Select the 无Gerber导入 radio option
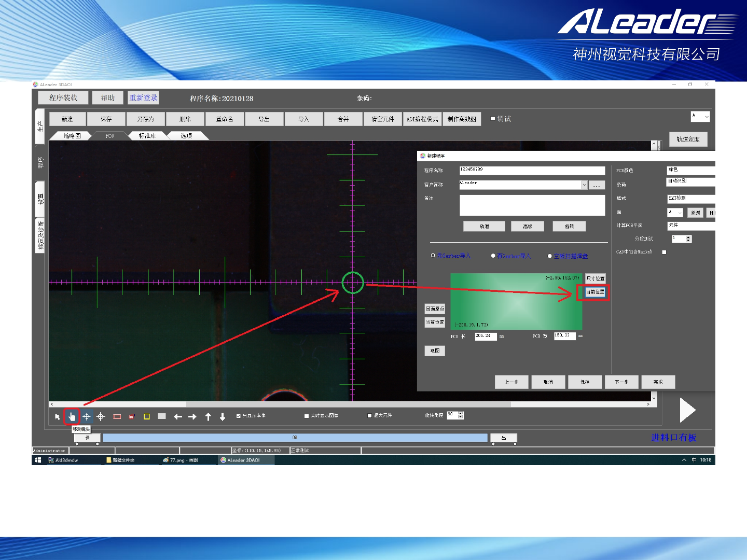This screenshot has height=560, width=747. pos(433,256)
